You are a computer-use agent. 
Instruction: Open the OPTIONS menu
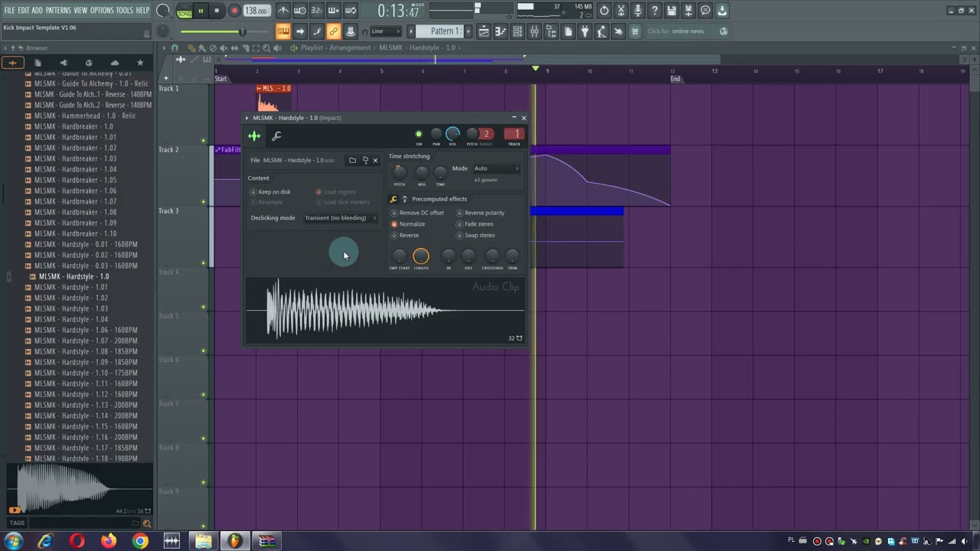tap(102, 11)
